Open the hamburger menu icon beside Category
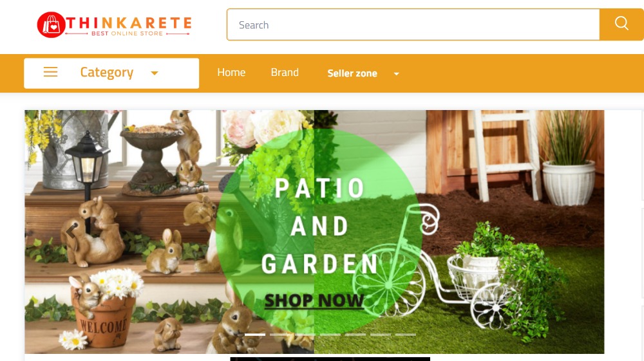This screenshot has height=361, width=644. (50, 72)
